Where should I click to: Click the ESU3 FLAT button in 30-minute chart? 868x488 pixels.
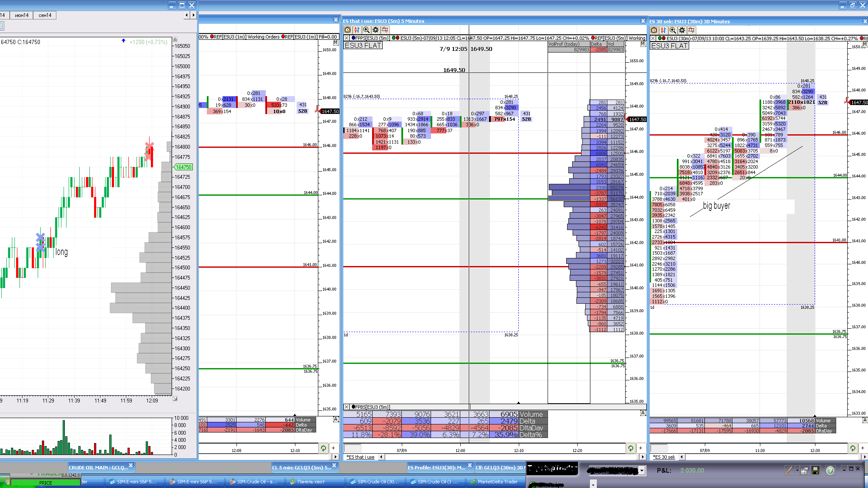coord(670,46)
